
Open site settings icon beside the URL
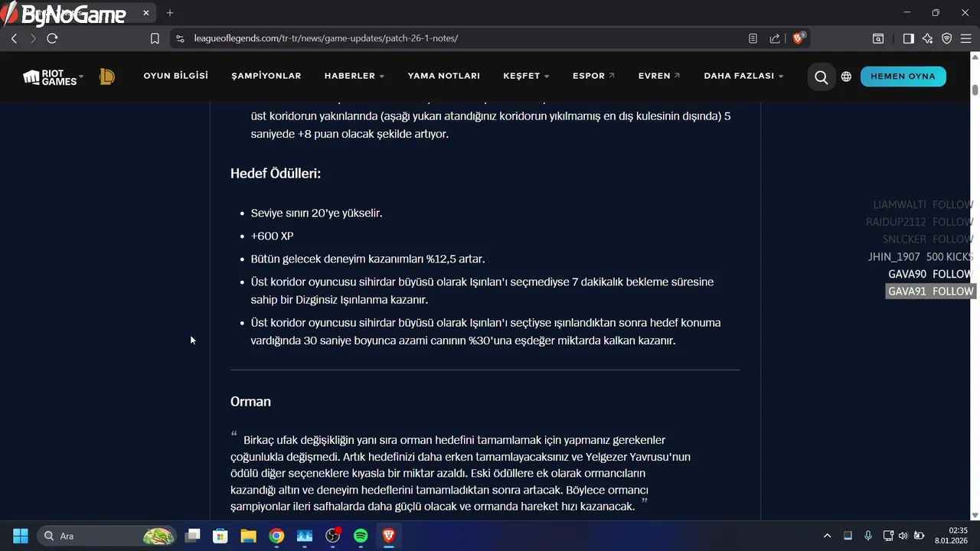(180, 38)
